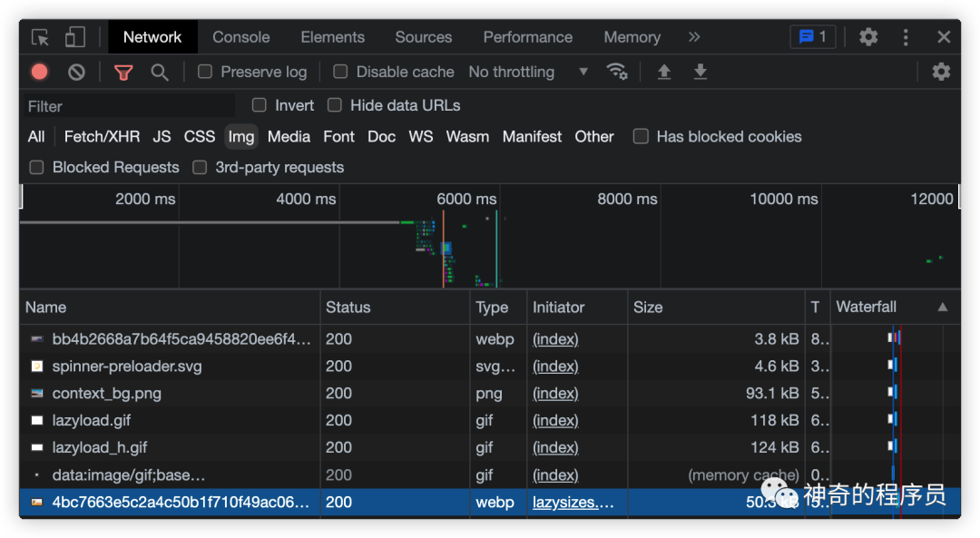Open network search magnifier icon
Image resolution: width=980 pixels, height=538 pixels.
[160, 73]
